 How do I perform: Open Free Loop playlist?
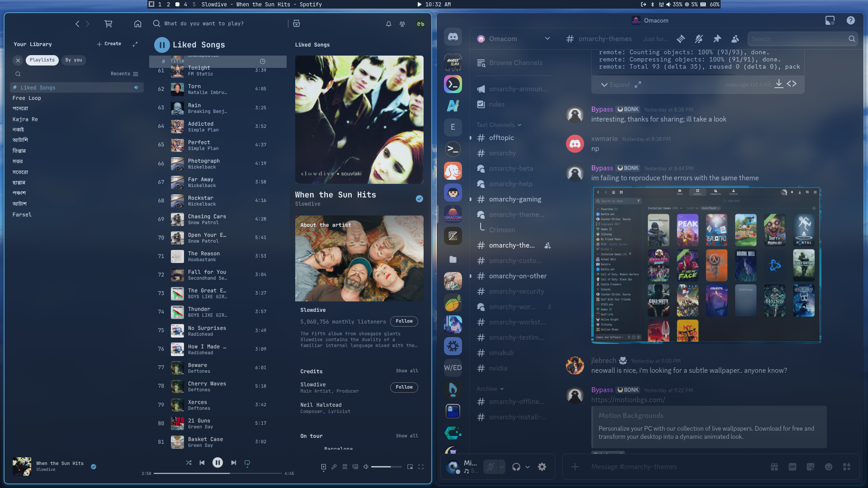point(27,98)
